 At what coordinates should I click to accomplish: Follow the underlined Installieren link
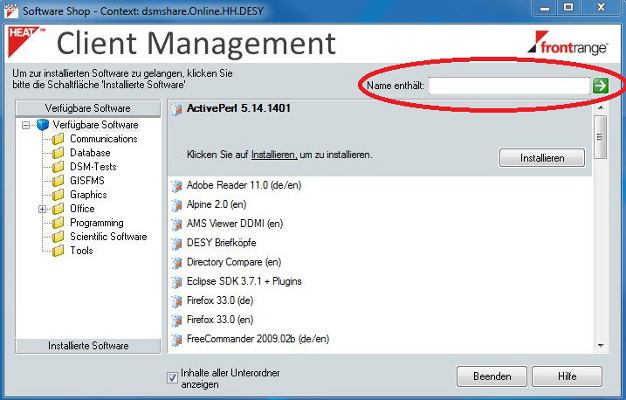pos(274,155)
